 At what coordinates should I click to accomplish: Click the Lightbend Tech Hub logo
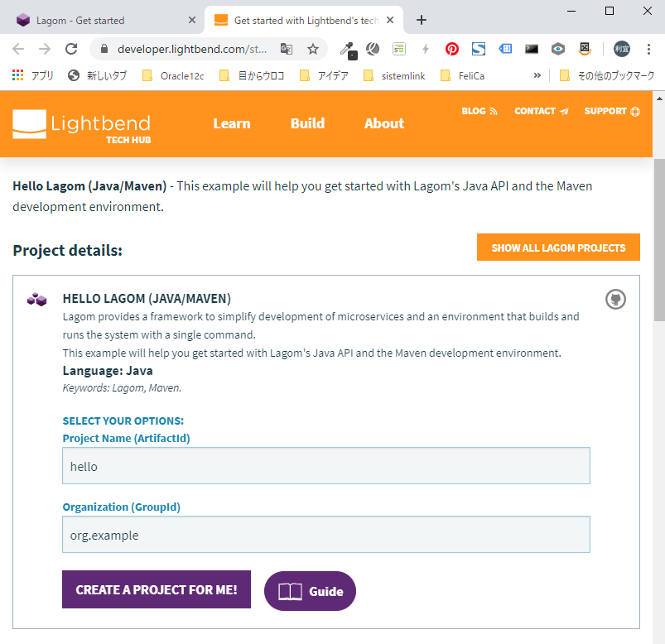click(80, 124)
